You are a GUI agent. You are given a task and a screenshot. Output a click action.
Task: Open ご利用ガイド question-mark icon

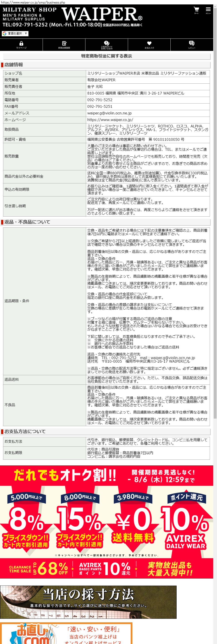[107, 45]
